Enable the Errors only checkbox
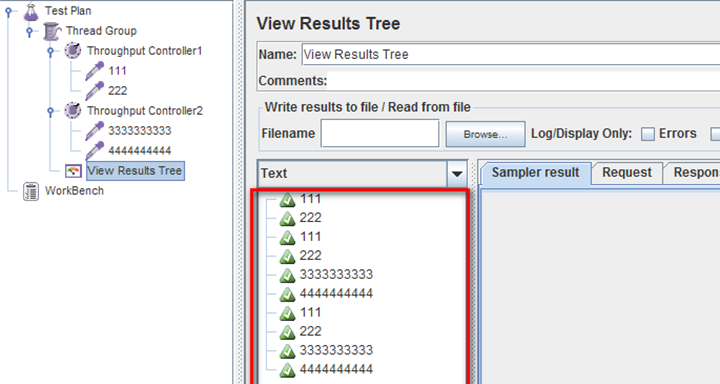720x384 pixels. (x=647, y=134)
